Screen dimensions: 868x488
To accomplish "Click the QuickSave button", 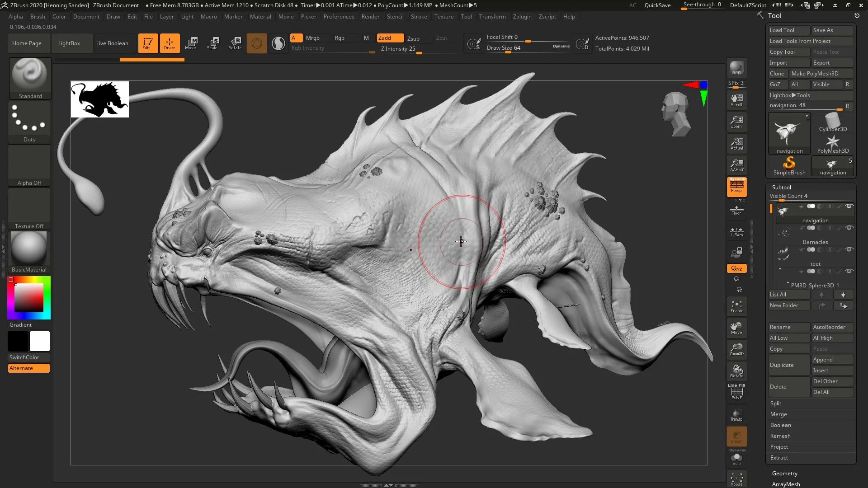I will coord(657,5).
